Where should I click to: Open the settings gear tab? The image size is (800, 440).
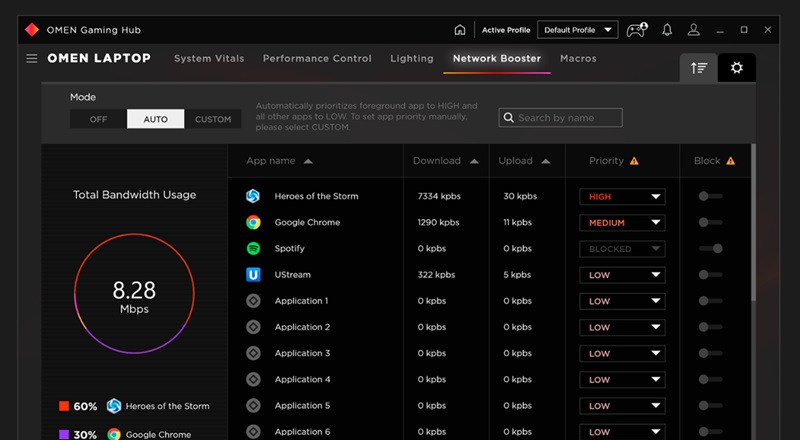pyautogui.click(x=737, y=67)
